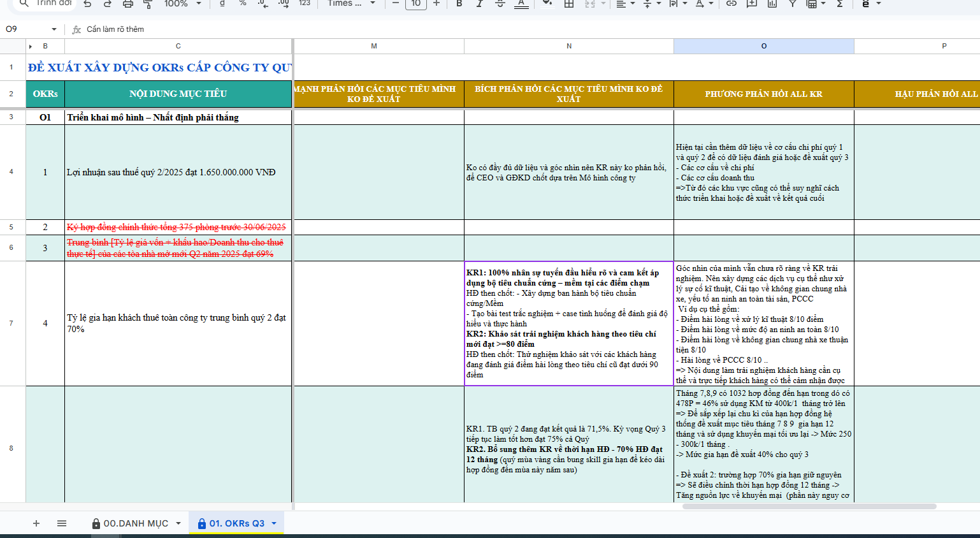Switch to the 00.DANH MỤC sheet tab
The image size is (980, 538).
tap(136, 523)
